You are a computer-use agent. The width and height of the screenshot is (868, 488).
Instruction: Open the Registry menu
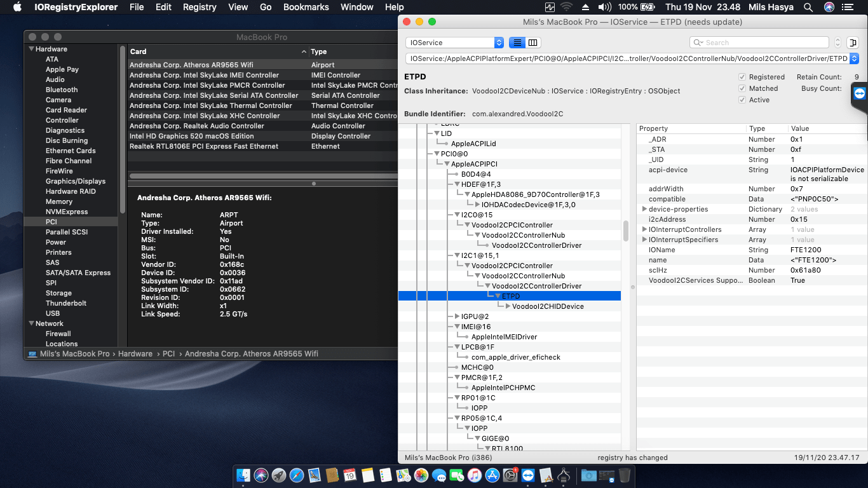coord(200,7)
